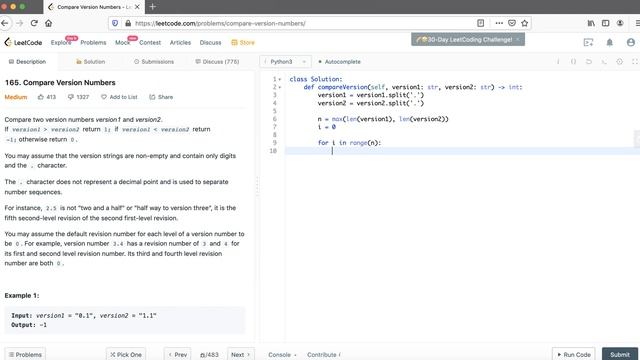Open the LeetCode profile avatar
The image size is (640, 360).
tap(631, 42)
